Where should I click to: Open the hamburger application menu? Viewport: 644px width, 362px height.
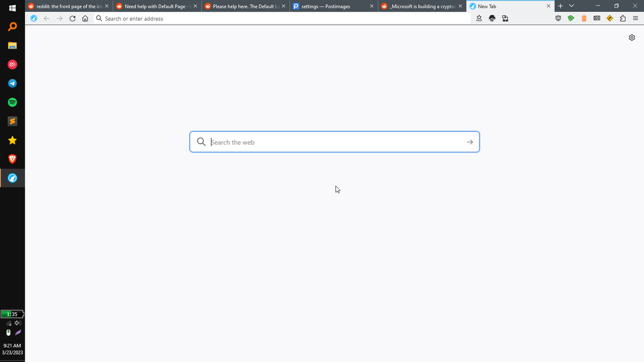tap(636, 18)
